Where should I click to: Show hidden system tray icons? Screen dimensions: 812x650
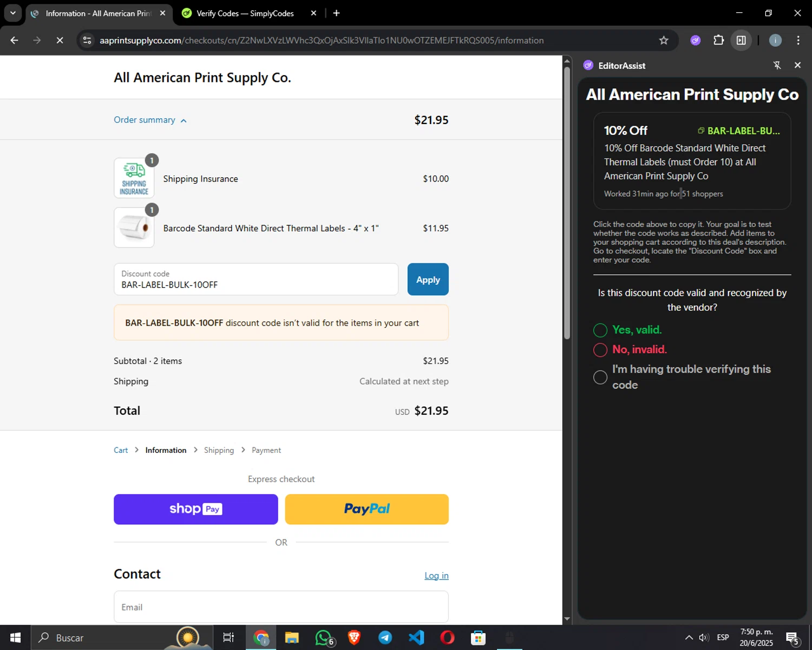[689, 638]
